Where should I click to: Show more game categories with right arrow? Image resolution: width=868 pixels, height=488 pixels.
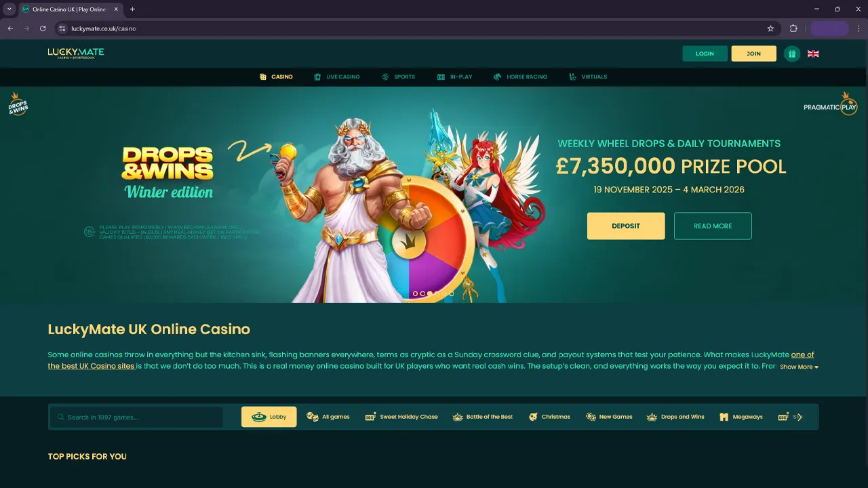tap(800, 417)
